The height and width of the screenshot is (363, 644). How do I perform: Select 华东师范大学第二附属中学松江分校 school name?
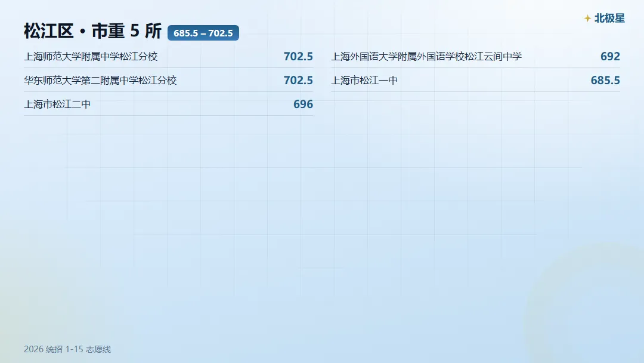tap(100, 80)
